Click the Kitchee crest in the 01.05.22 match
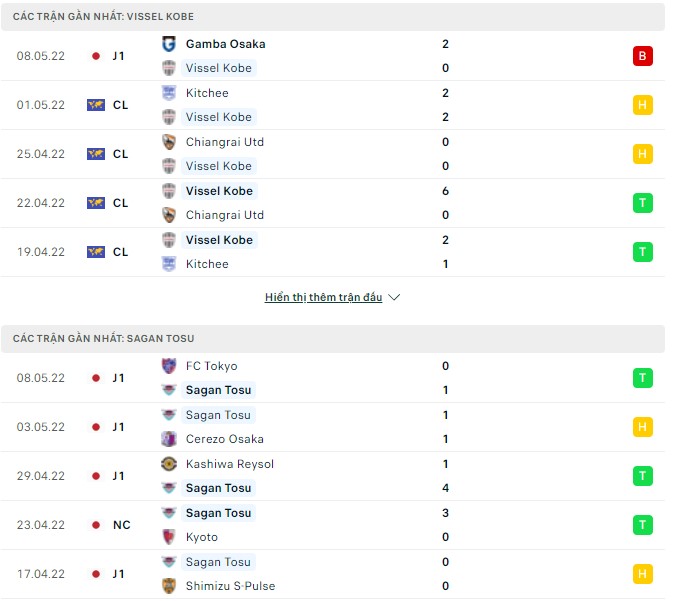 [x=169, y=93]
